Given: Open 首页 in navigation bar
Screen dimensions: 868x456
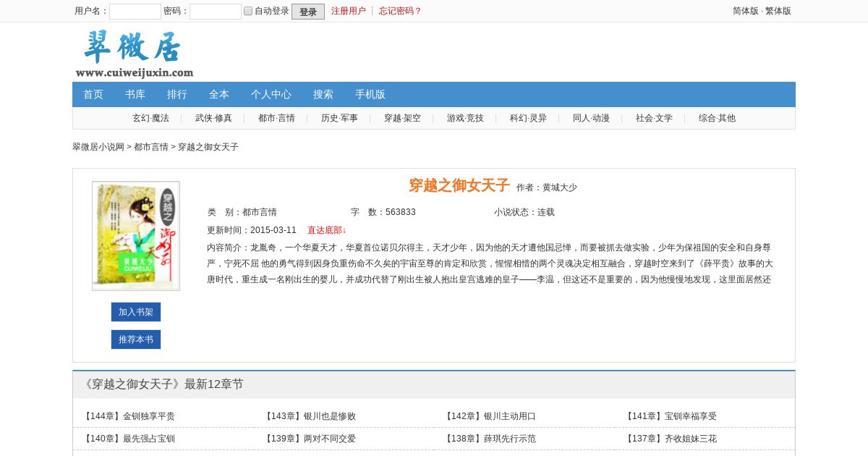Looking at the screenshot, I should [x=93, y=94].
